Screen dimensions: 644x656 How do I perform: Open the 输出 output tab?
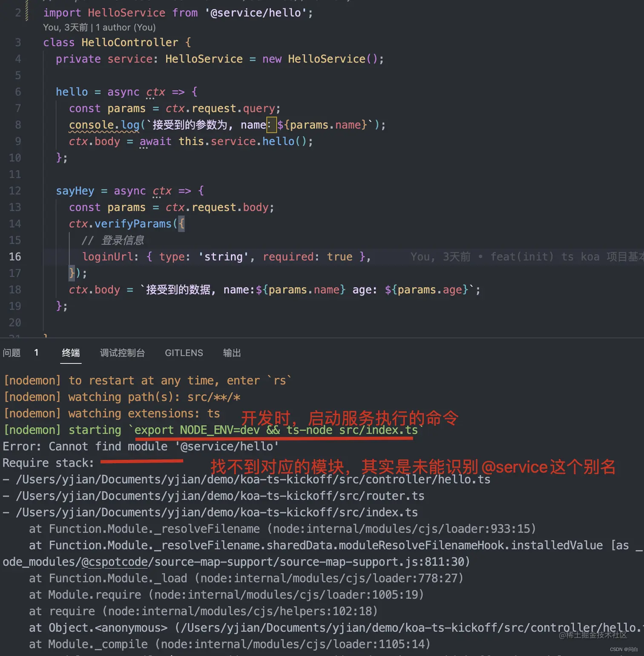click(x=232, y=353)
